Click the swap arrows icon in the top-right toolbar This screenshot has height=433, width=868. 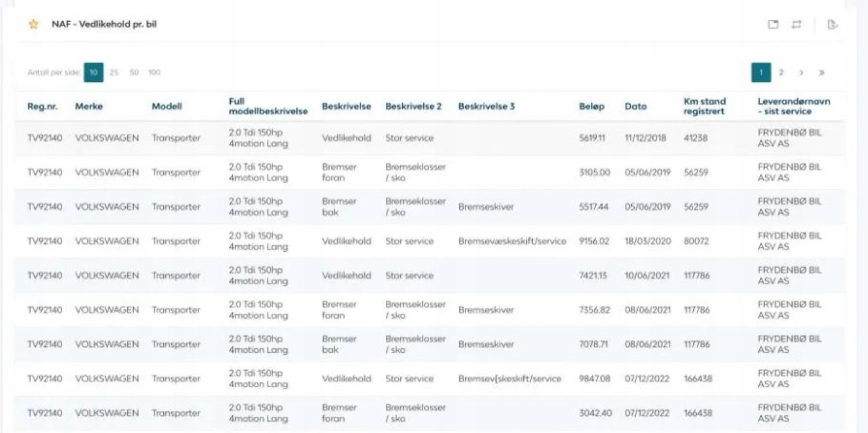click(x=796, y=25)
